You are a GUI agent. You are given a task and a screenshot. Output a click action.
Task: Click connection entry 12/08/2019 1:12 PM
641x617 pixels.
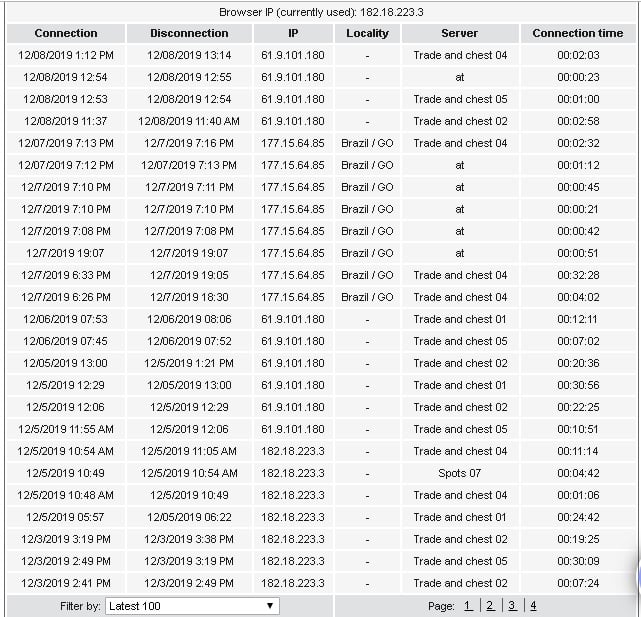(x=66, y=55)
